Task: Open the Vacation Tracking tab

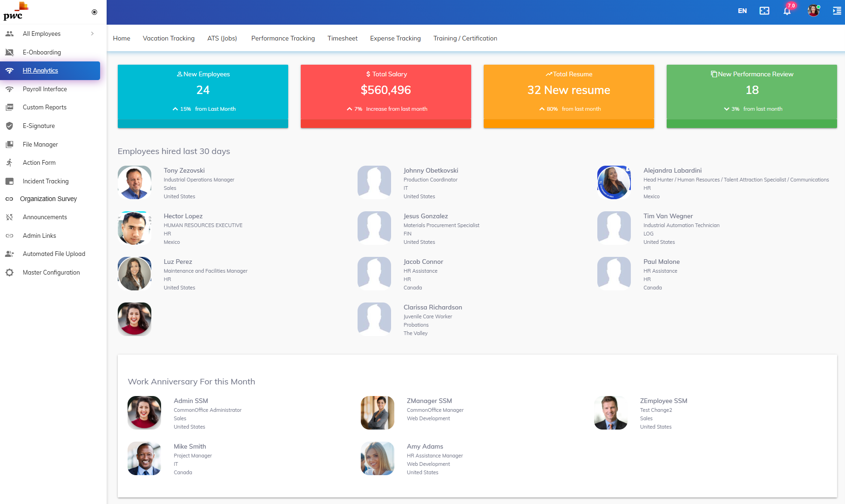Action: click(169, 38)
